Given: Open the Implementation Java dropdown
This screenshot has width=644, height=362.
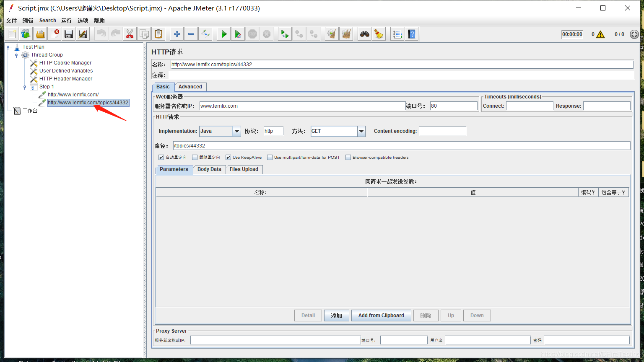Looking at the screenshot, I should coord(237,131).
